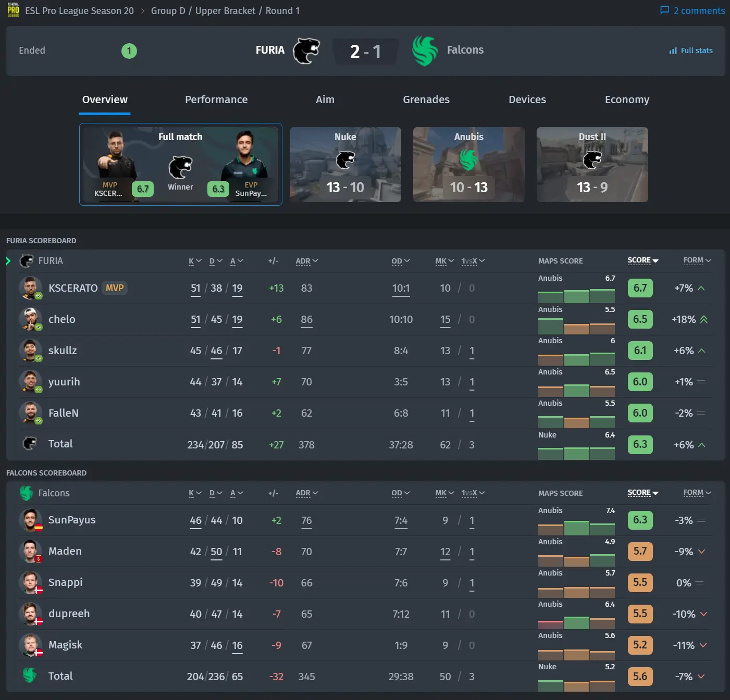730x700 pixels.
Task: Sort FURIA scoreboard by OD
Action: pyautogui.click(x=401, y=261)
